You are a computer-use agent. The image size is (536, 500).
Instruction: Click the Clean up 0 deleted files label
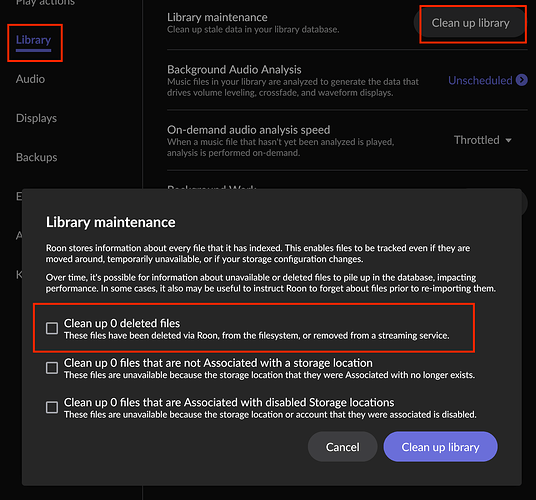point(122,323)
